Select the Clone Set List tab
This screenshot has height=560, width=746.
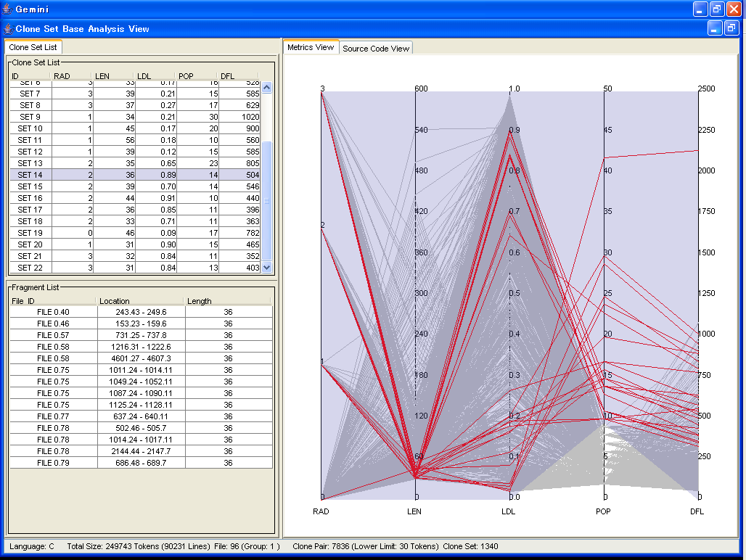tap(33, 47)
